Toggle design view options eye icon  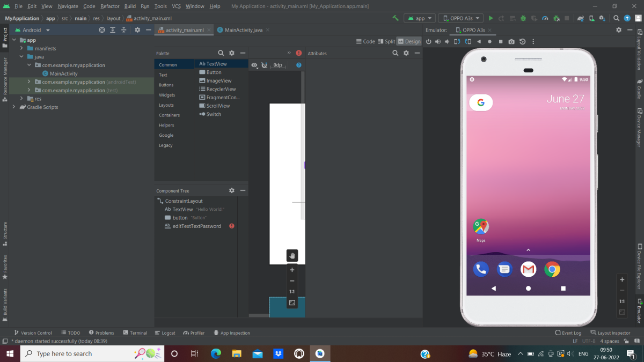[254, 65]
